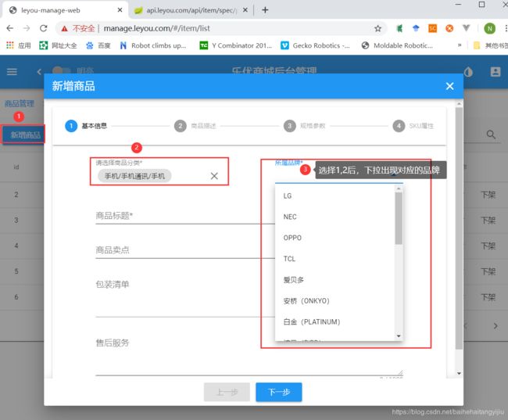Image resolution: width=508 pixels, height=420 pixels.
Task: Click the 手机/手机通讯/手机 category chip
Action: (x=134, y=176)
